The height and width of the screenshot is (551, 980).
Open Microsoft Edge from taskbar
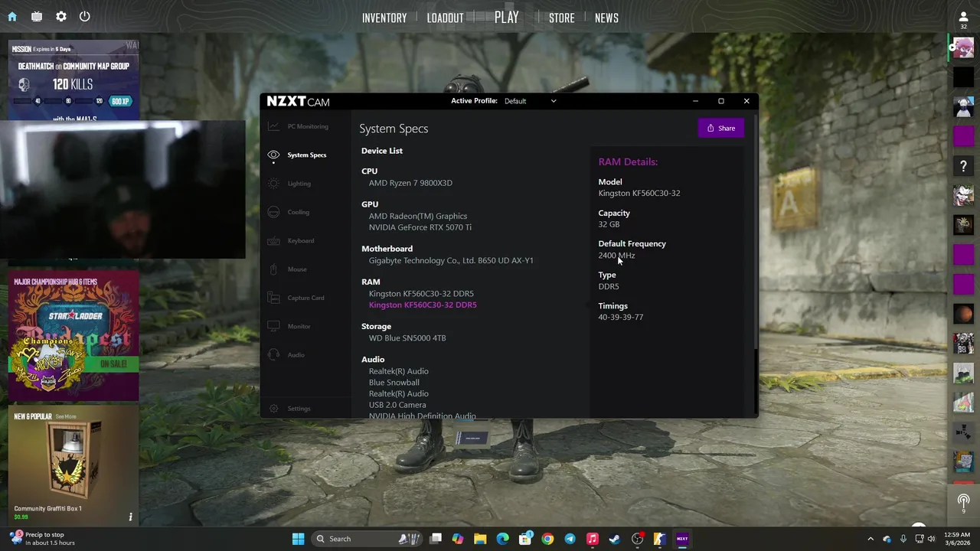pyautogui.click(x=502, y=539)
